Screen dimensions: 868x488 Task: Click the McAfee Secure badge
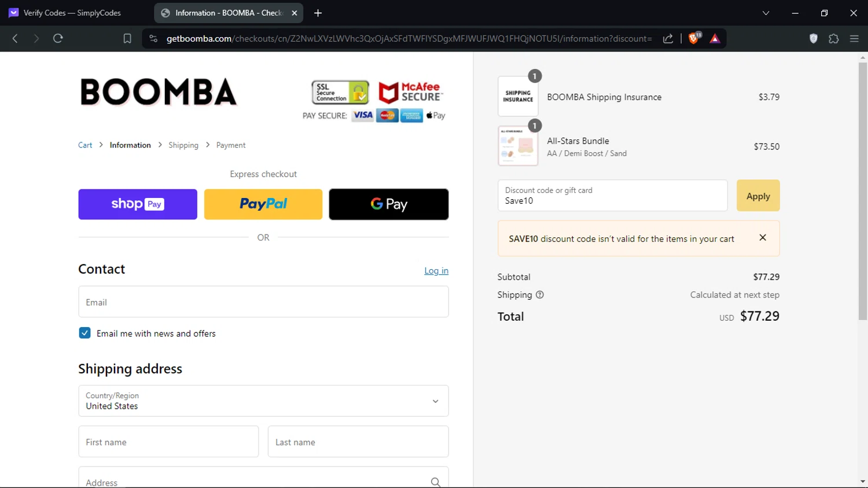coord(410,92)
